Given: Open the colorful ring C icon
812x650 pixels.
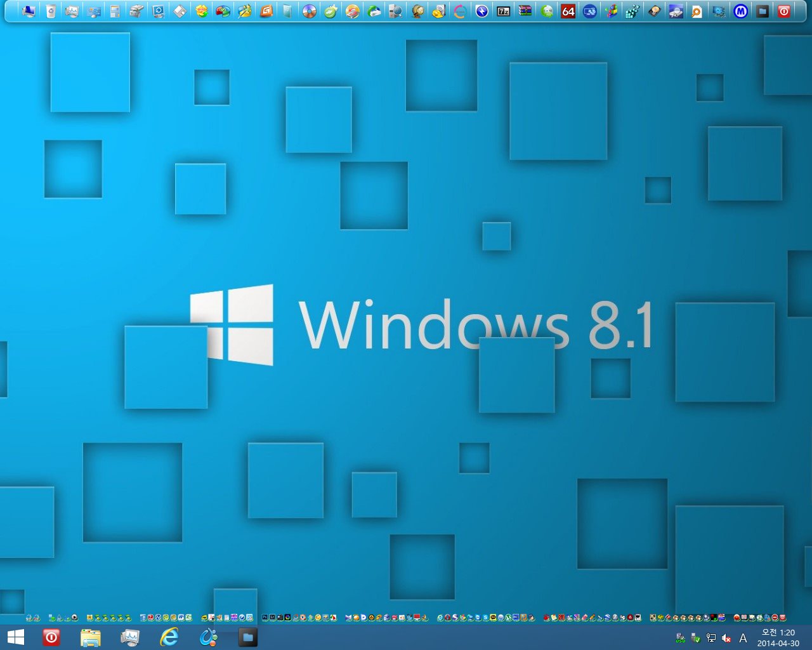Looking at the screenshot, I should [x=459, y=11].
